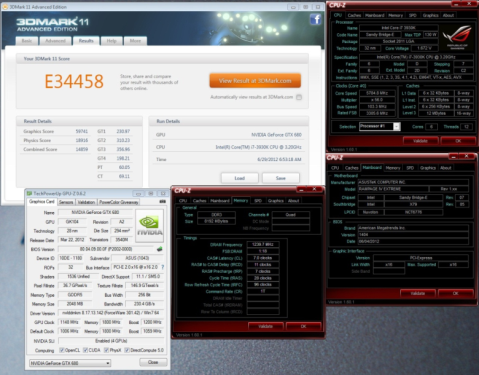479x375 pixels.
Task: Click the Save button in Run Details
Action: point(281,178)
